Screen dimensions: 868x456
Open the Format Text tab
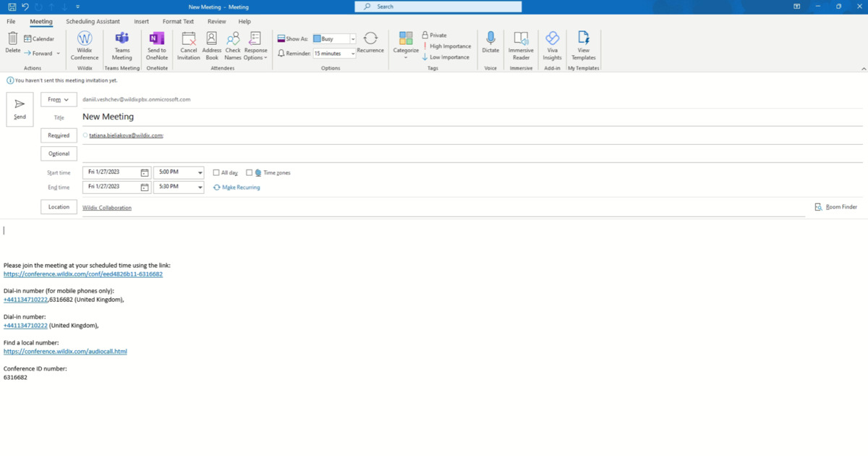click(178, 22)
